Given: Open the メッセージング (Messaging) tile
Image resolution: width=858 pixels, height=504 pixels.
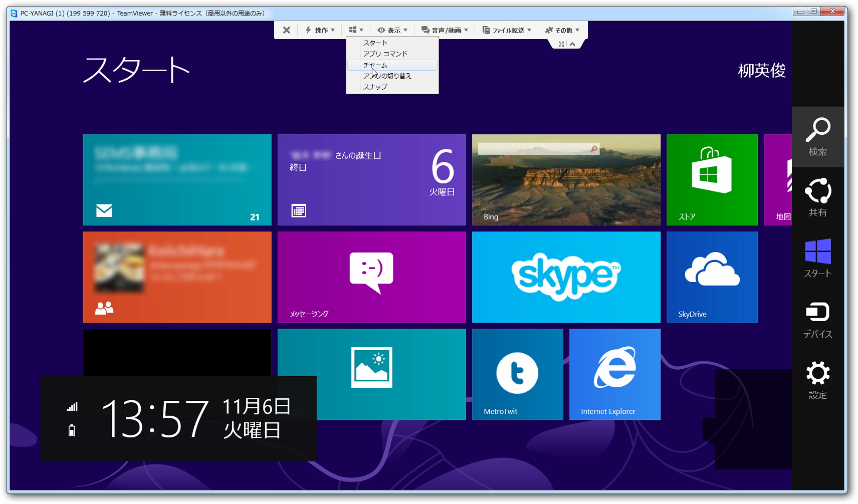Looking at the screenshot, I should 371,277.
